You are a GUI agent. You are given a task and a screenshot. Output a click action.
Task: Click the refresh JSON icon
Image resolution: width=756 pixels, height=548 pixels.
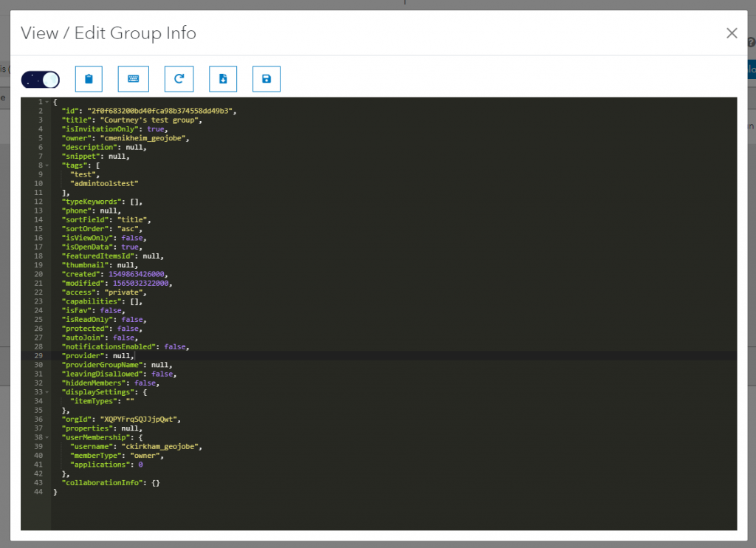tap(179, 79)
